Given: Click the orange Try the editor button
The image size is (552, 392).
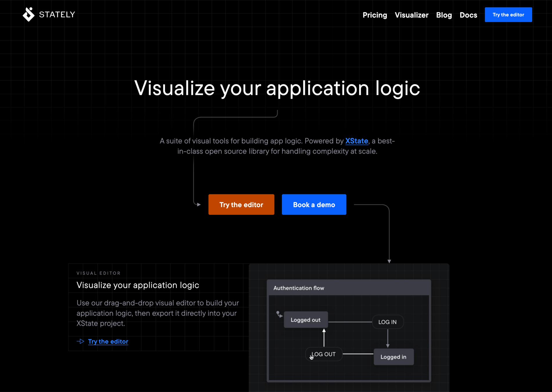Looking at the screenshot, I should click(x=241, y=204).
